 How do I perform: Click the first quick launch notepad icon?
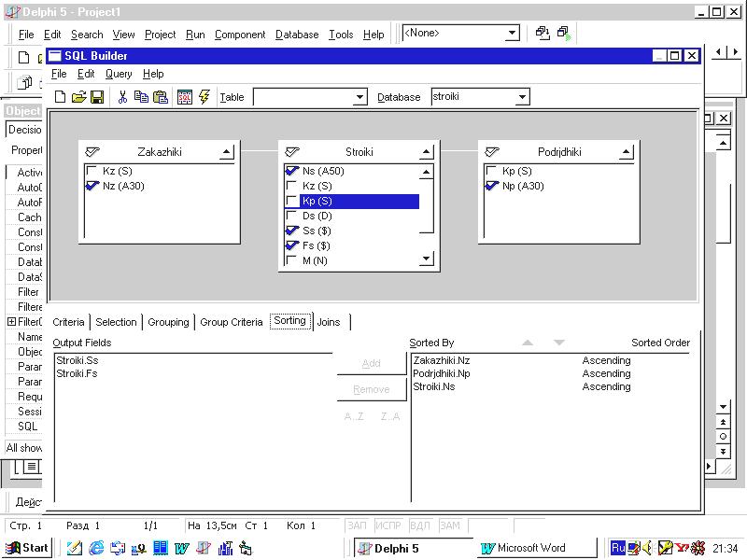point(74,548)
